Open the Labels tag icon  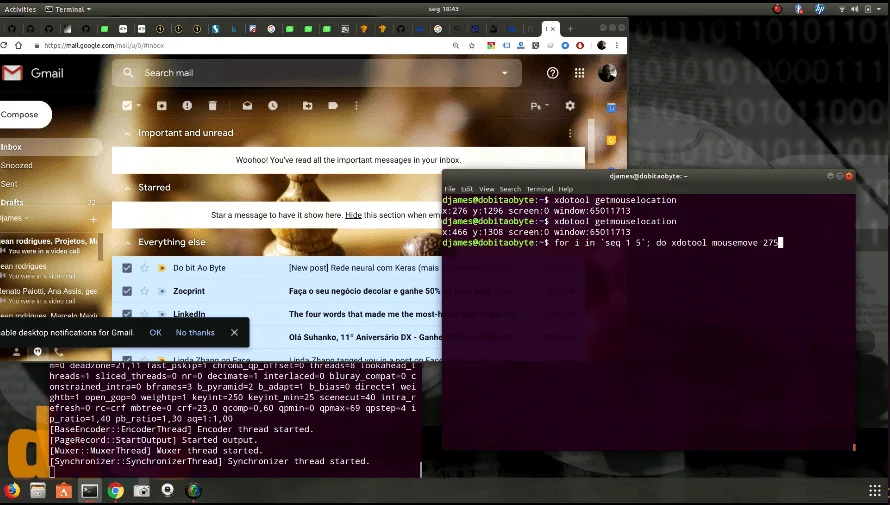(x=333, y=106)
